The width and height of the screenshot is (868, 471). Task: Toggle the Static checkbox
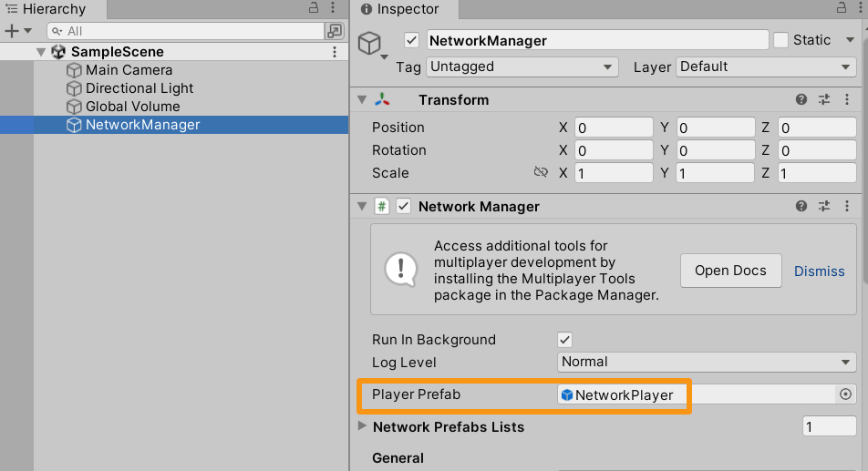pos(780,40)
